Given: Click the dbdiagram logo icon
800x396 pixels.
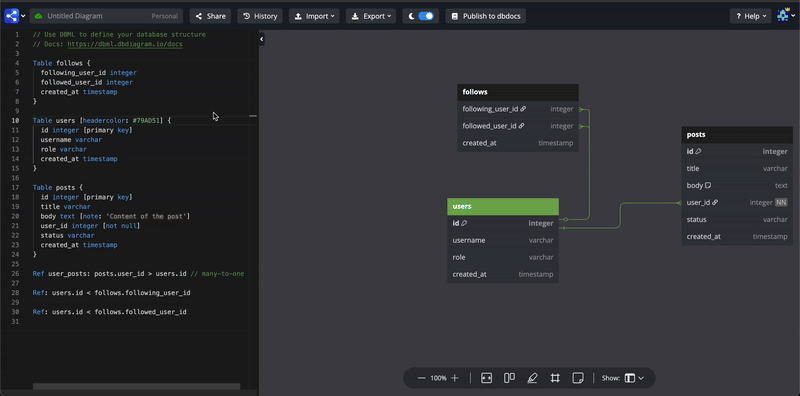Looking at the screenshot, I should pyautogui.click(x=11, y=16).
